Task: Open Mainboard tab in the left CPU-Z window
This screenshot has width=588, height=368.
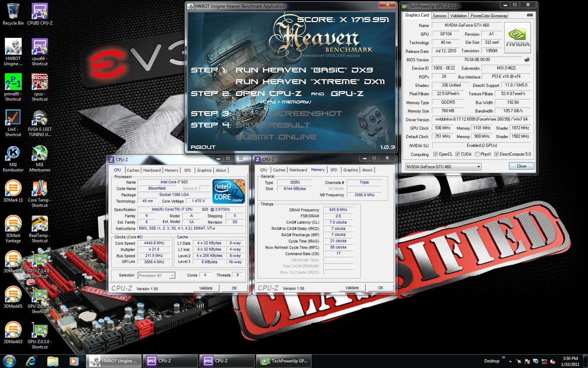Action: point(152,170)
